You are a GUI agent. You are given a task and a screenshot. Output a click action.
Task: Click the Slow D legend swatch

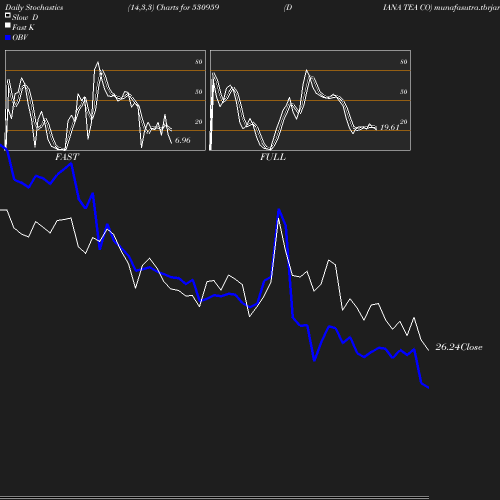(8, 15)
